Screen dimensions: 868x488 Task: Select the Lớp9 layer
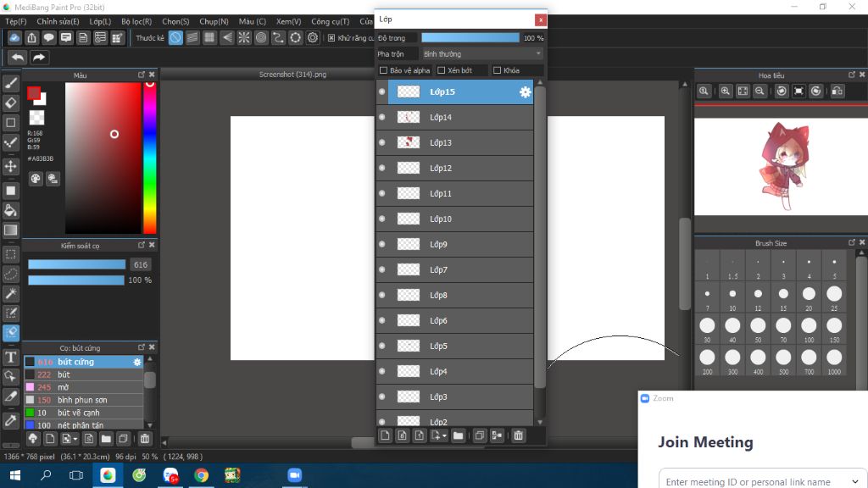coord(454,244)
